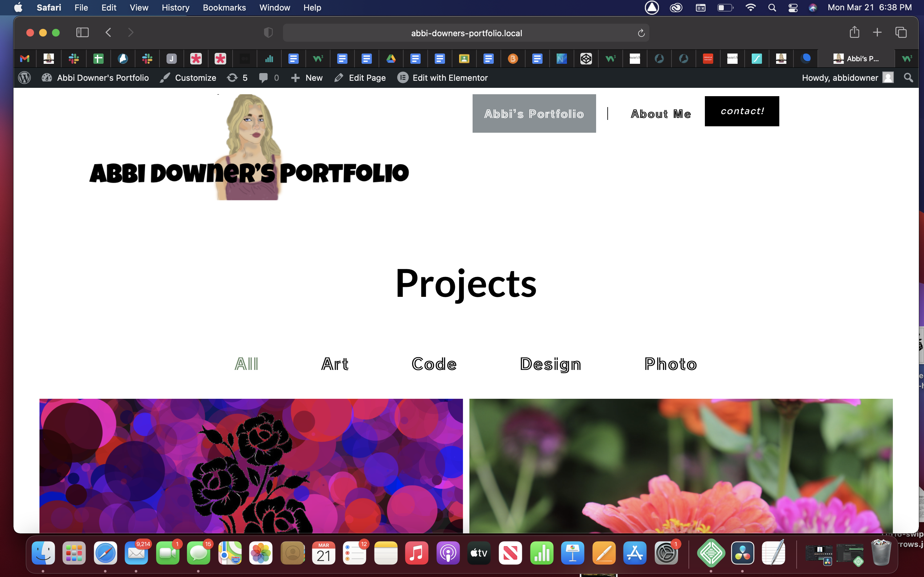Click WordPress admin bar search icon

pos(908,78)
